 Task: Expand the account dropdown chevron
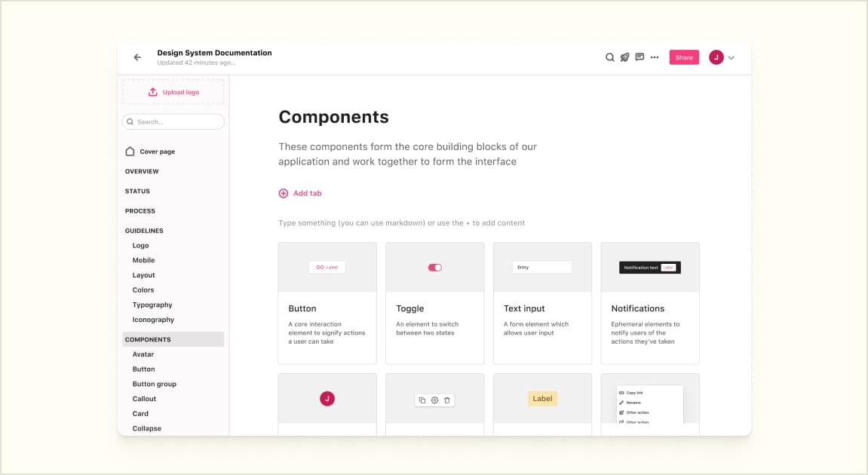732,57
